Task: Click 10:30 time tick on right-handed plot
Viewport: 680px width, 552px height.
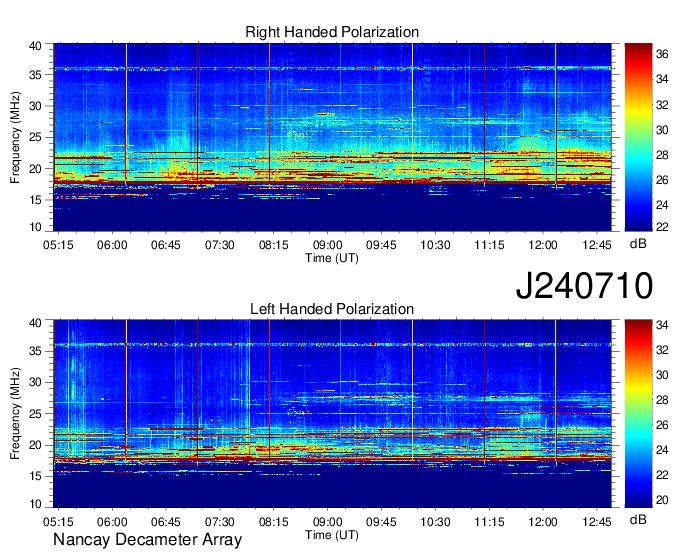Action: point(435,245)
